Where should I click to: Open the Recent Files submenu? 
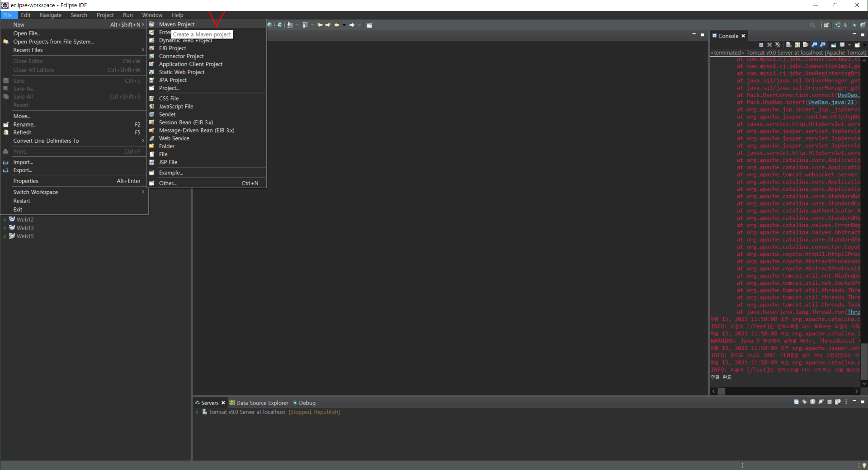74,50
